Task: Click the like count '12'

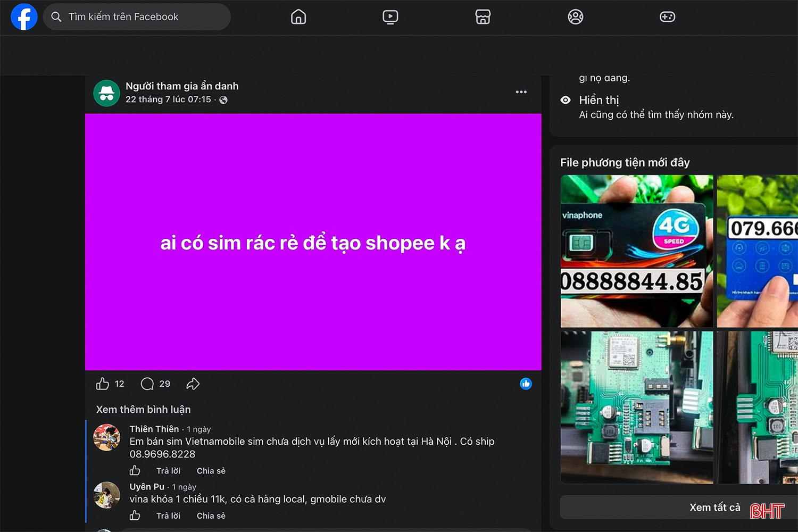Action: click(119, 384)
